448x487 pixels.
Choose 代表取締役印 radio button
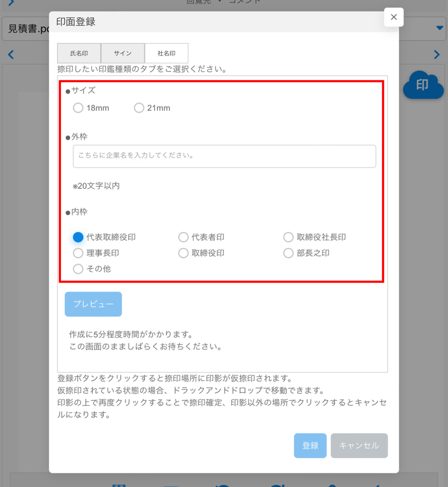[78, 237]
